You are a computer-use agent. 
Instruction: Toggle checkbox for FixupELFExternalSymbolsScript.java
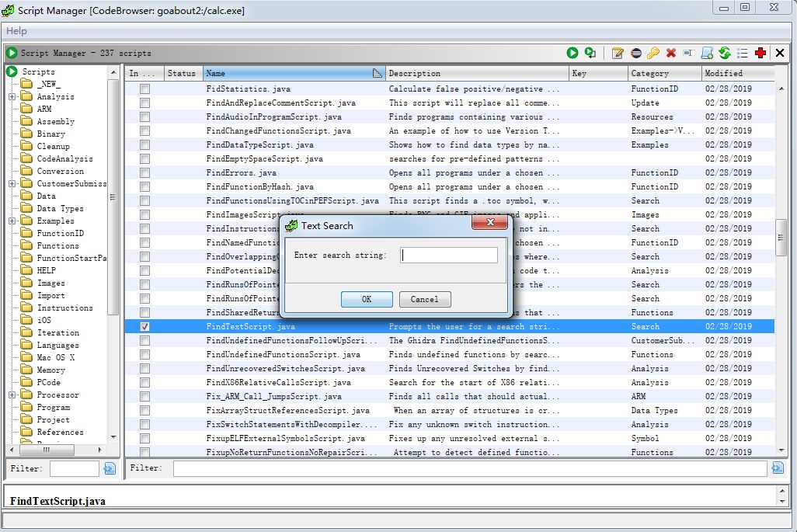coord(144,438)
